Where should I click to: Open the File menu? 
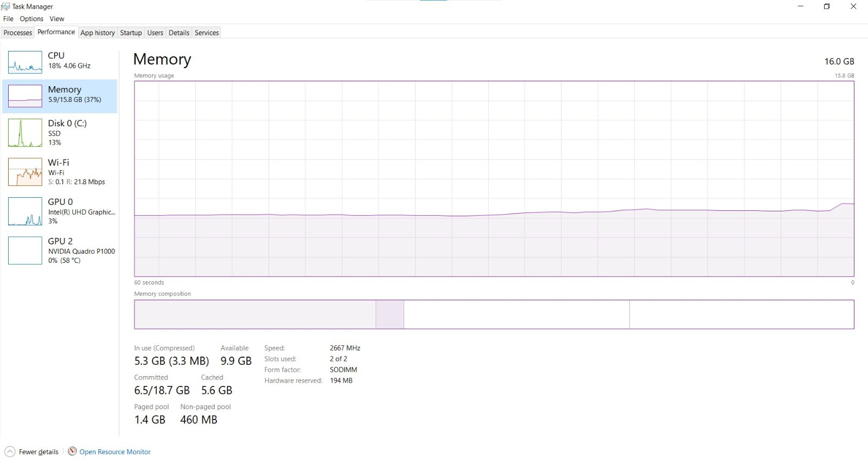(x=8, y=18)
